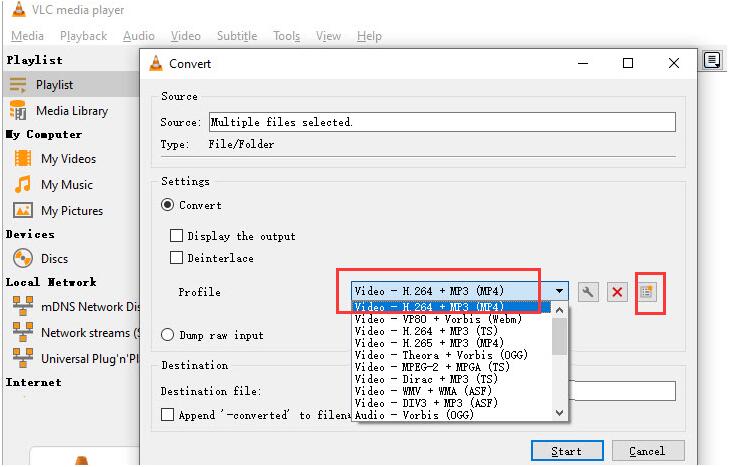Open the View menu
The image size is (751, 467).
[328, 36]
